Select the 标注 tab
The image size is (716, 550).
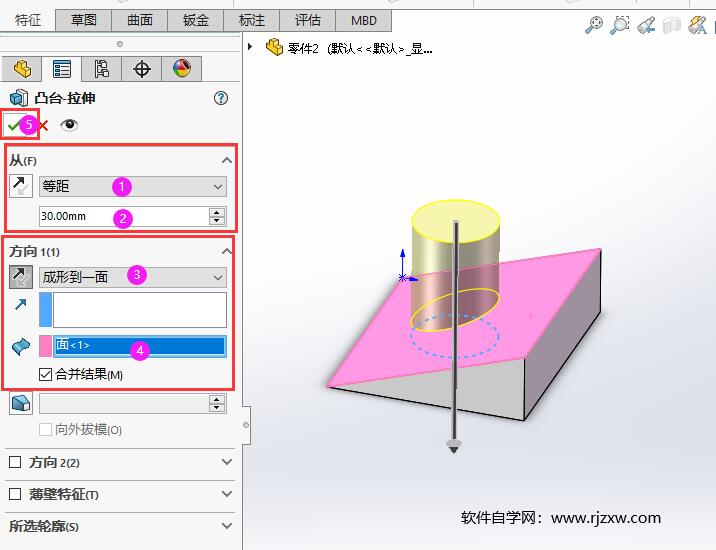[x=252, y=21]
